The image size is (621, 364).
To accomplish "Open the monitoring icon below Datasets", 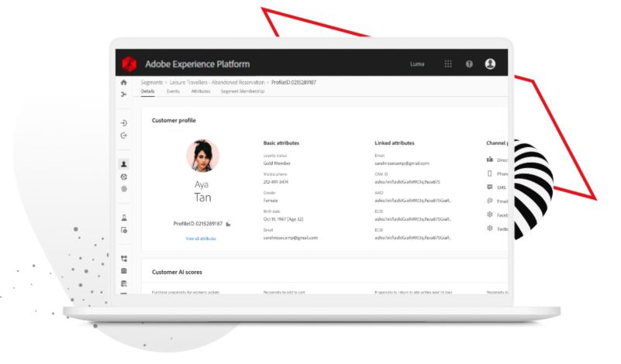I will point(123,283).
